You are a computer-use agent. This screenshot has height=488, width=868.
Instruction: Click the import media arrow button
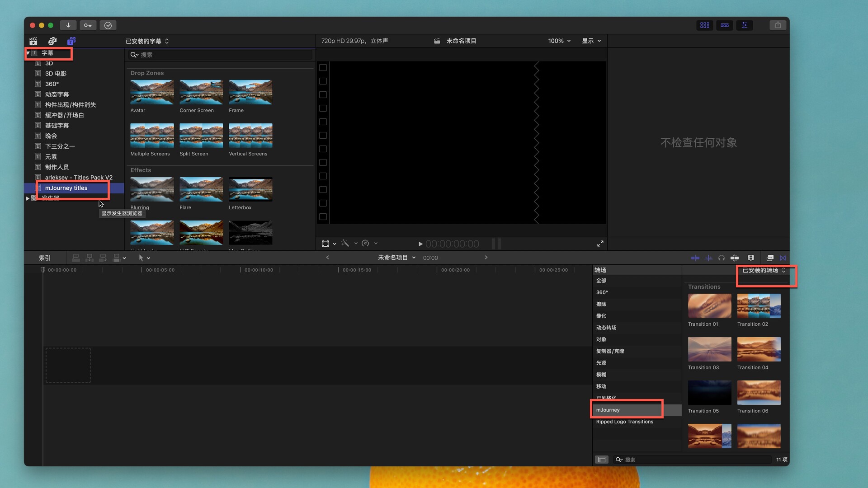pos(68,25)
